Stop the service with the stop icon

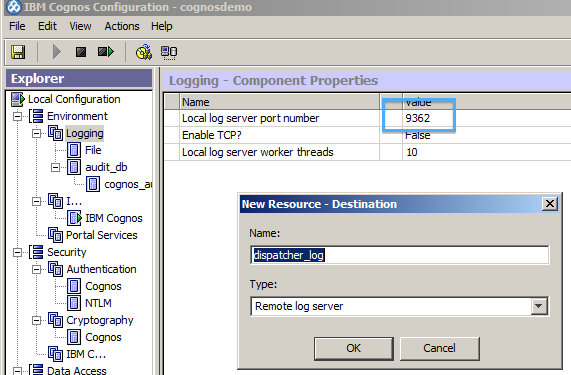(x=81, y=52)
